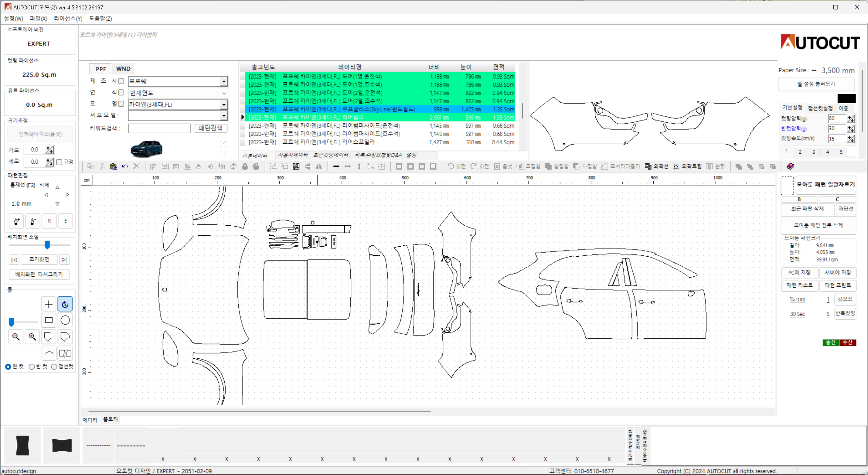Click the 옵셋 offset tool
The height and width of the screenshot is (475, 868).
tap(503, 166)
